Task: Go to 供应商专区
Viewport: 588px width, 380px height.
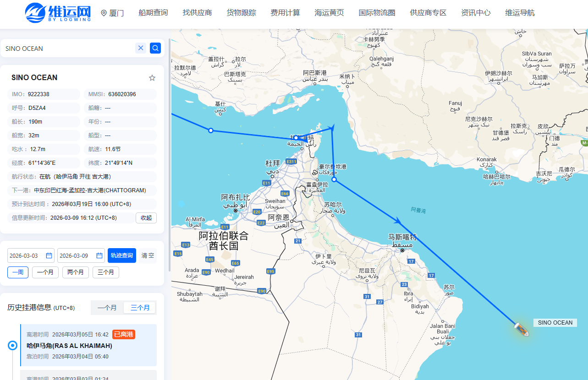Action: pyautogui.click(x=428, y=13)
